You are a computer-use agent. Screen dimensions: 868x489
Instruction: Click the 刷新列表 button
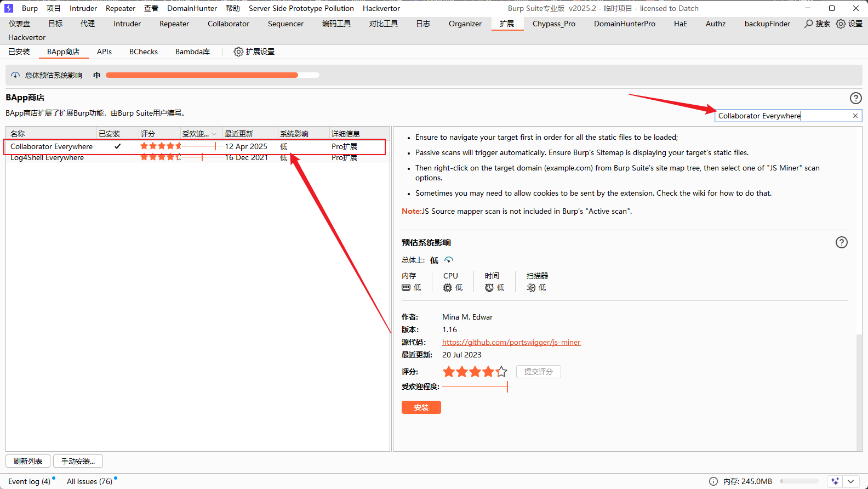point(28,461)
